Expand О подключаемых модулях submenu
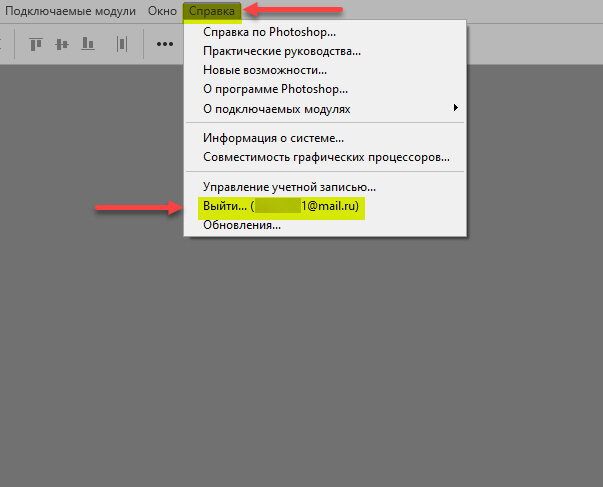Viewport: 603px width, 487px height. click(325, 109)
